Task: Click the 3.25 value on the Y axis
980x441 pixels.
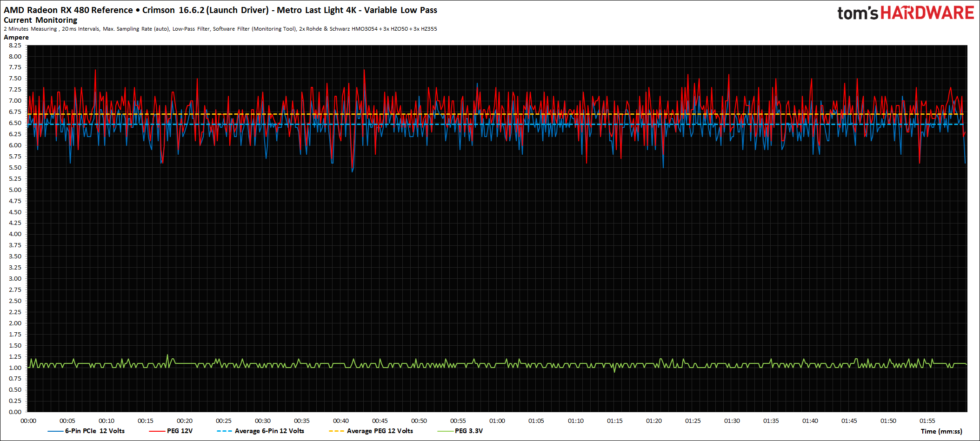Action: (15, 267)
